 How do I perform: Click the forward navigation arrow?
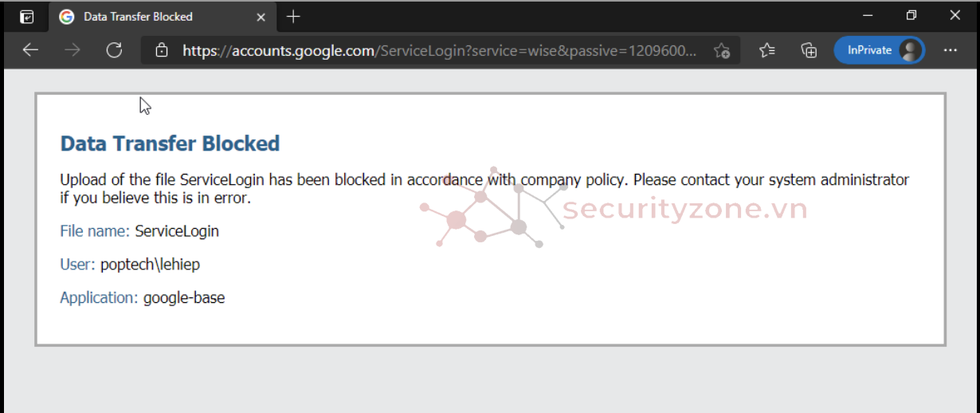point(73,50)
